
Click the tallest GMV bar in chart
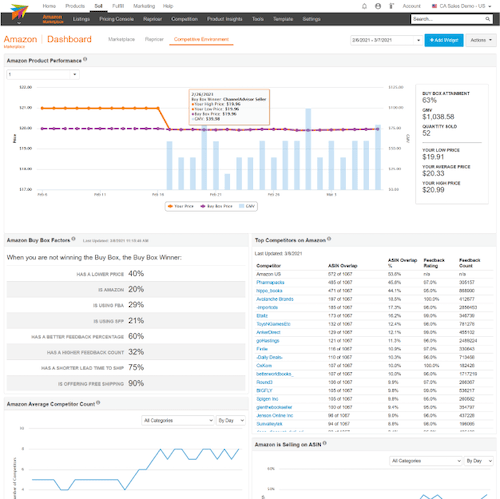[x=308, y=149]
